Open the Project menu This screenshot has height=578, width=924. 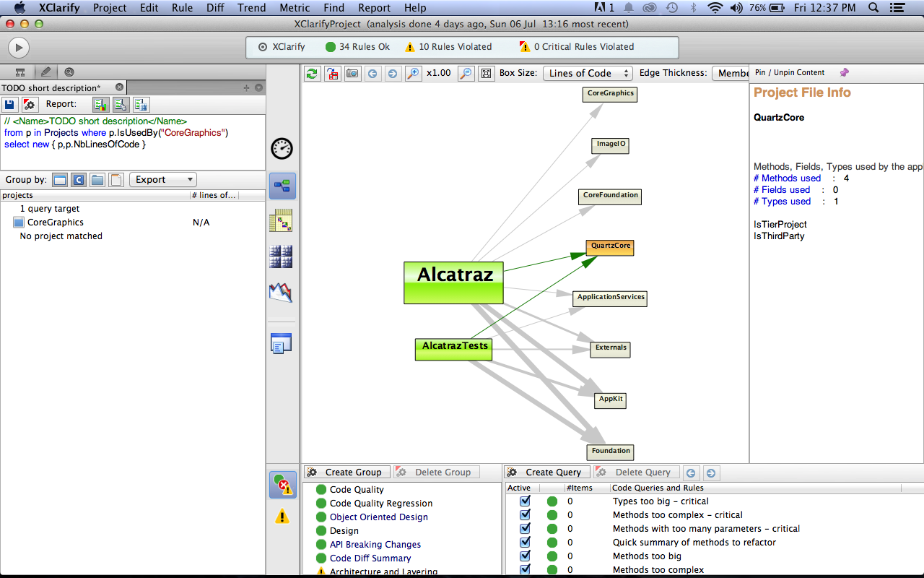[x=110, y=8]
